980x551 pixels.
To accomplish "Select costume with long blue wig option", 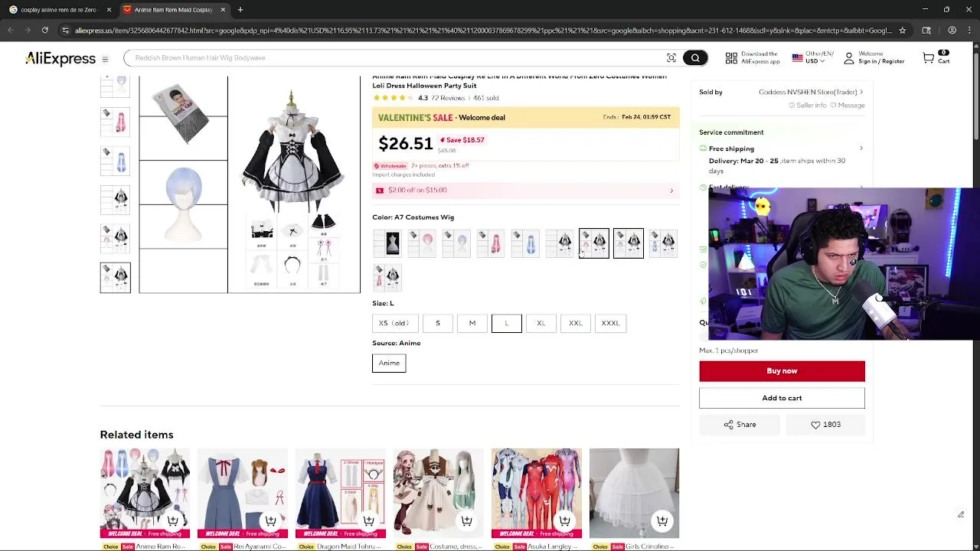I will [x=663, y=243].
